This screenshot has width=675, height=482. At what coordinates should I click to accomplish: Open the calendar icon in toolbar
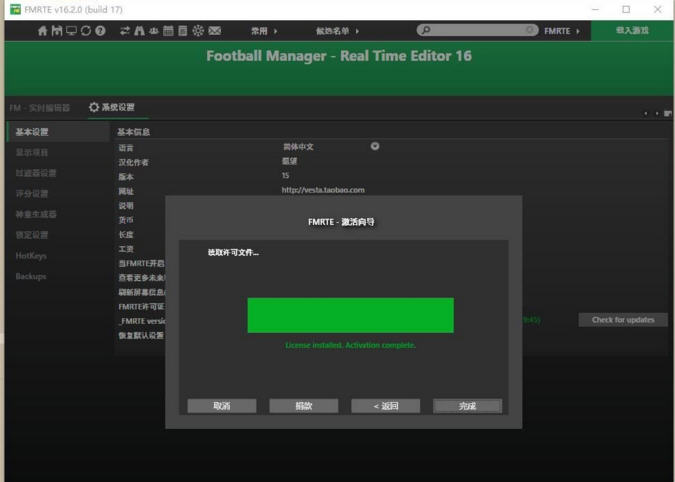point(168,31)
